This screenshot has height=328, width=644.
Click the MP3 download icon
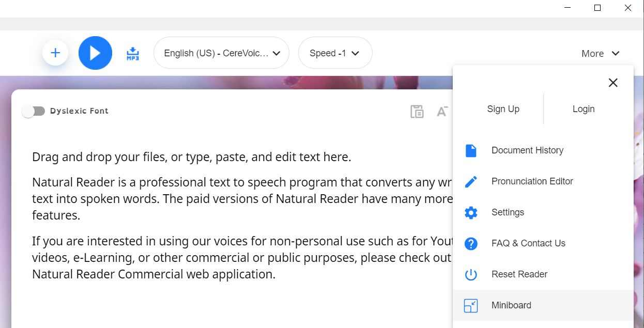tap(133, 53)
